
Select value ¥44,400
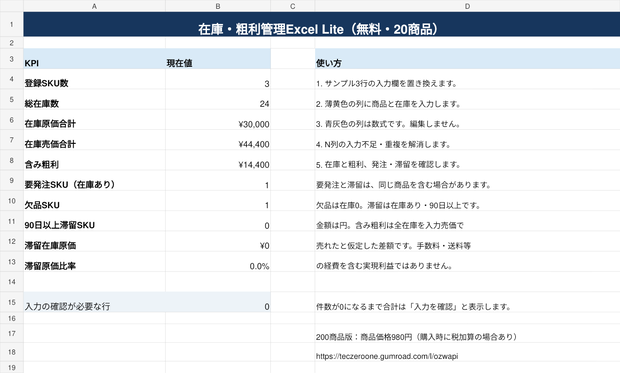coord(218,140)
